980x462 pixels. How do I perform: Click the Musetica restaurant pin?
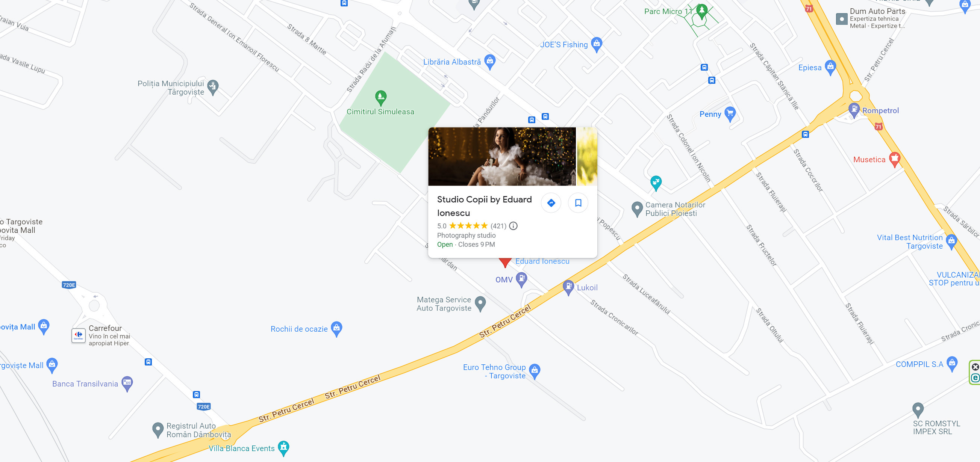point(894,159)
